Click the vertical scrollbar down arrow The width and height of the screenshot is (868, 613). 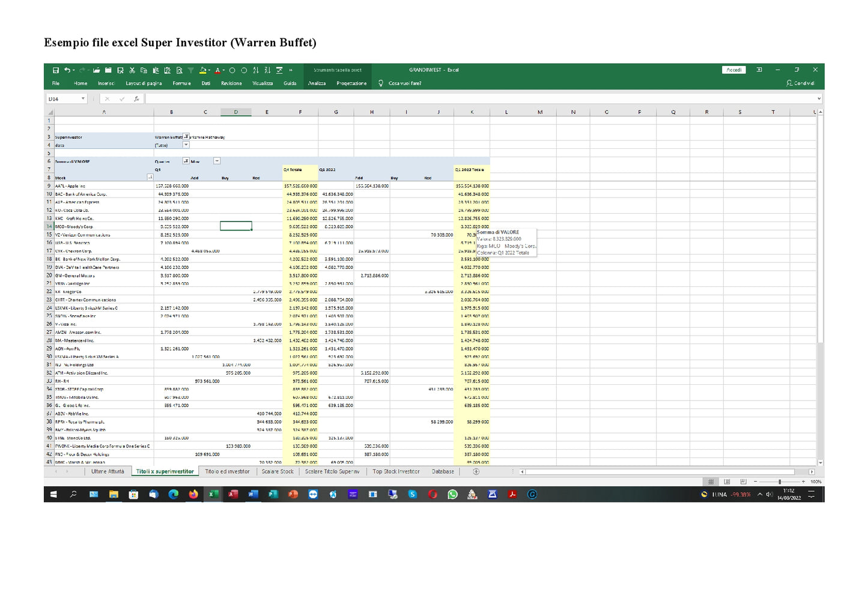click(821, 463)
